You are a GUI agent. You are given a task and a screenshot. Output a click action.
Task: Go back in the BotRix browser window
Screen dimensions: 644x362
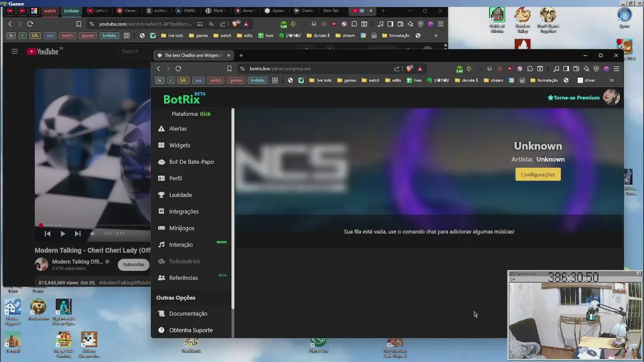click(158, 69)
